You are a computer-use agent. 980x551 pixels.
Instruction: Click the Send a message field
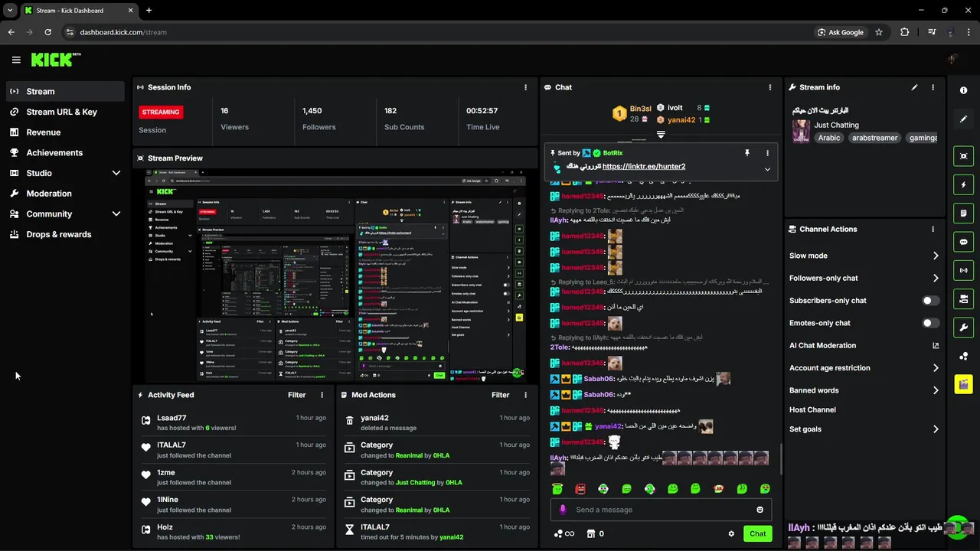coord(661,510)
